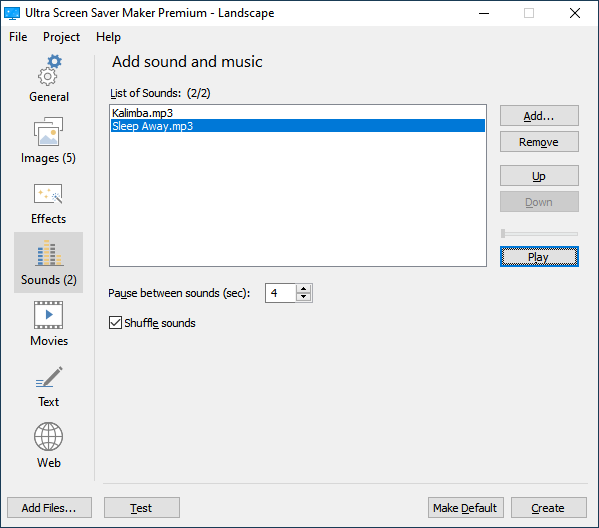This screenshot has height=528, width=599.
Task: Open the Movies section
Action: click(x=49, y=323)
